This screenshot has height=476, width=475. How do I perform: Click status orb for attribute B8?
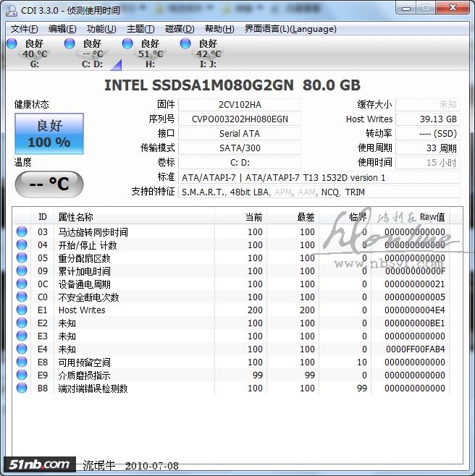click(22, 388)
